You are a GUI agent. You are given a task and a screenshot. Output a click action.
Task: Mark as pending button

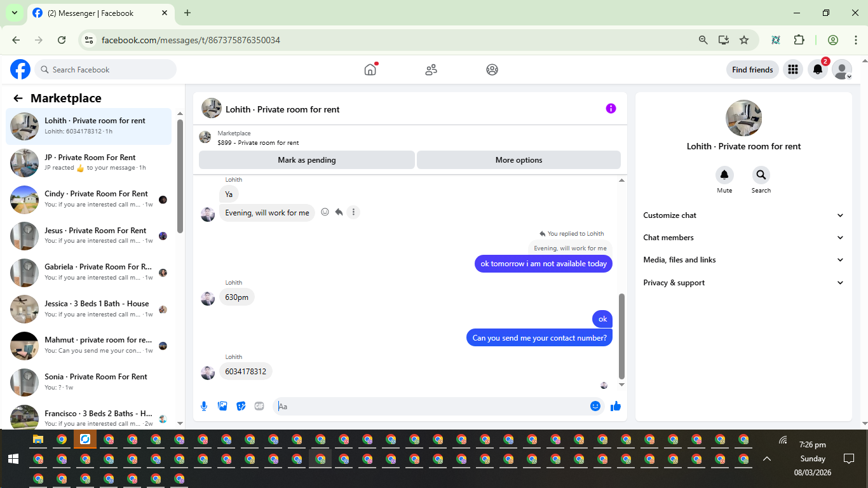(x=307, y=160)
